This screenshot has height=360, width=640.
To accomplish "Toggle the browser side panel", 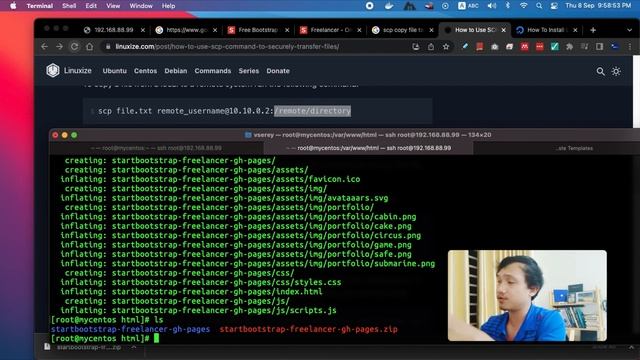I will [599, 47].
